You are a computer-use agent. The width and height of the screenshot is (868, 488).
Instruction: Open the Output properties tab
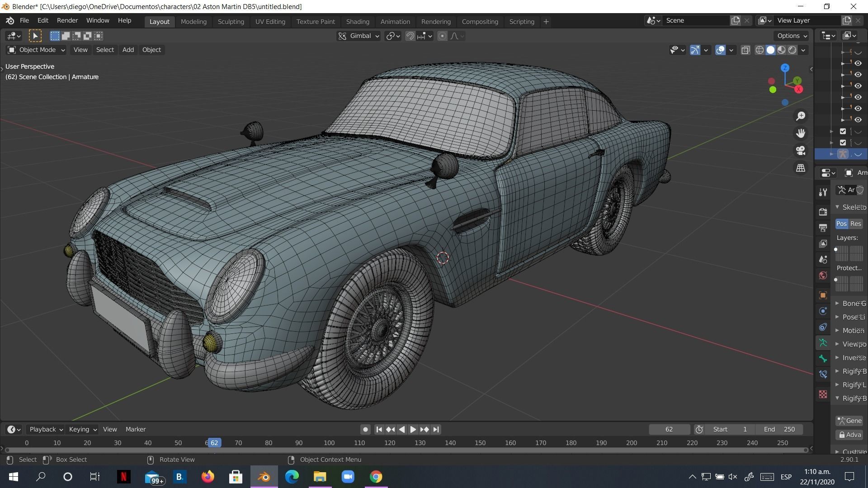pyautogui.click(x=823, y=227)
